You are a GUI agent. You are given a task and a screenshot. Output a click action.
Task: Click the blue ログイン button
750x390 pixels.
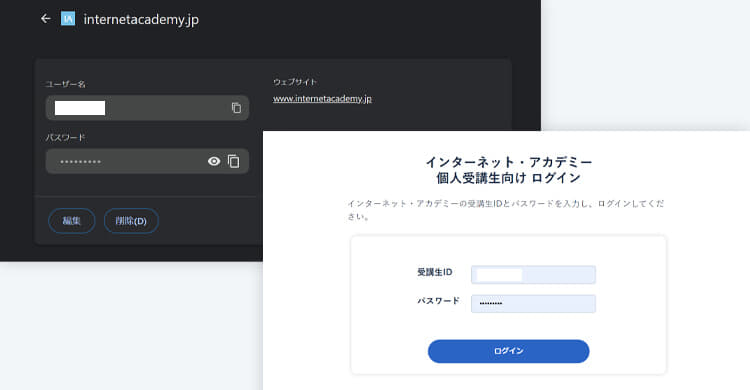tap(508, 351)
